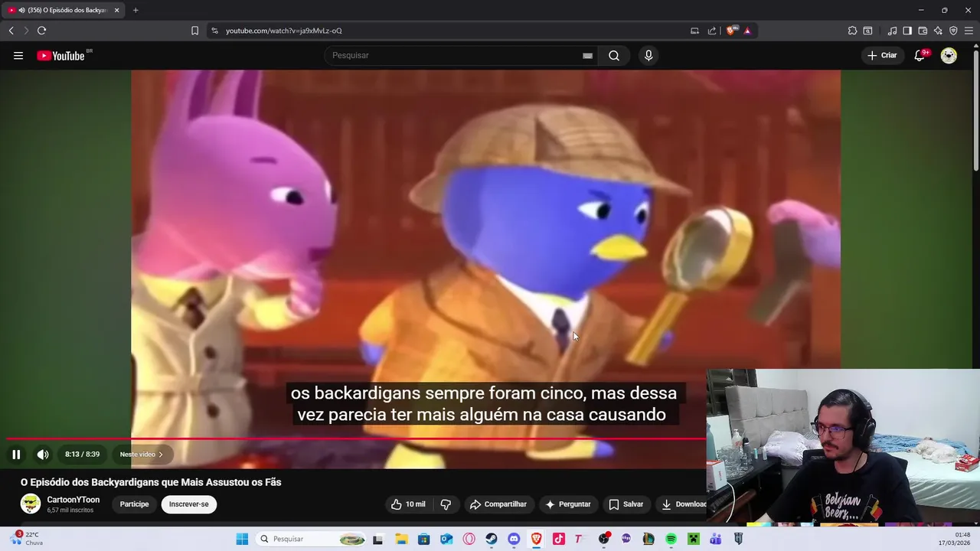Open the tab search icon in the toolbar
The height and width of the screenshot is (551, 980).
(x=867, y=31)
